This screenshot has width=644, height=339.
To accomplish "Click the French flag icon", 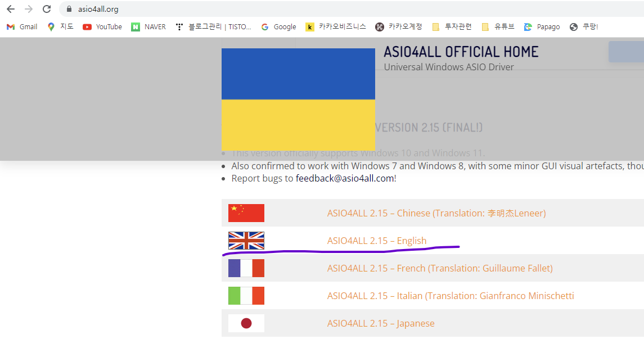I will (246, 268).
